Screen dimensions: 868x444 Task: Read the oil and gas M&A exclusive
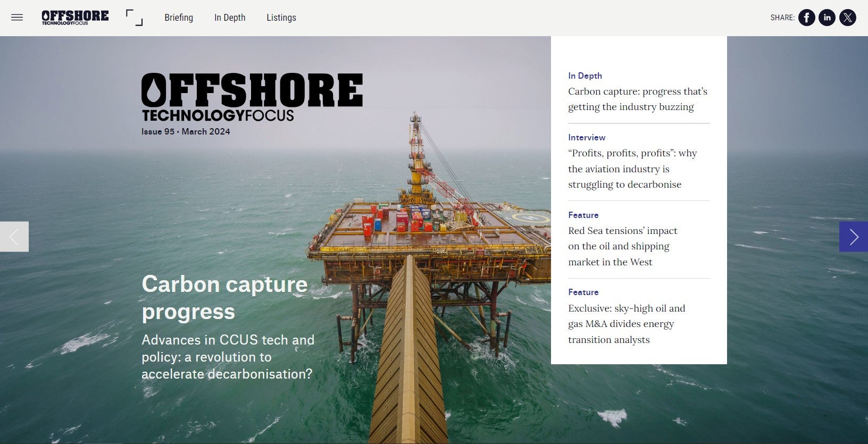(626, 324)
